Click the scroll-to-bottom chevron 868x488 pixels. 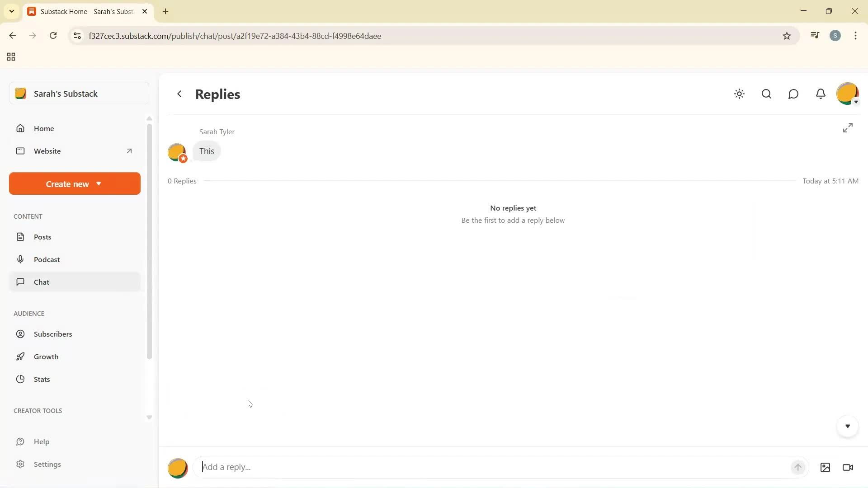click(x=848, y=426)
